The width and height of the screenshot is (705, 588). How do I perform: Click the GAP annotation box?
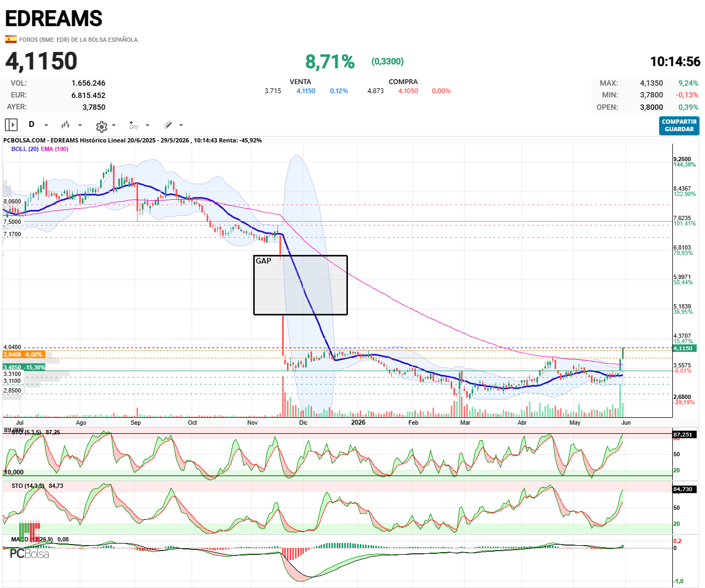(300, 285)
